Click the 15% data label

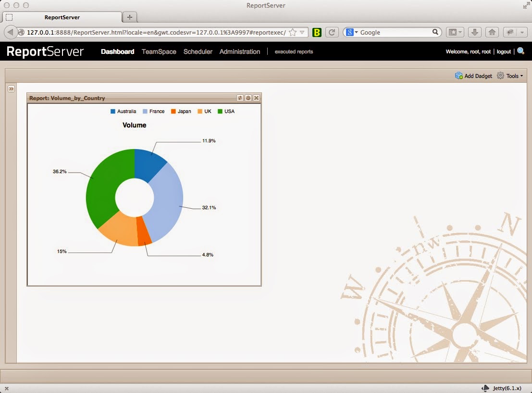pyautogui.click(x=62, y=252)
